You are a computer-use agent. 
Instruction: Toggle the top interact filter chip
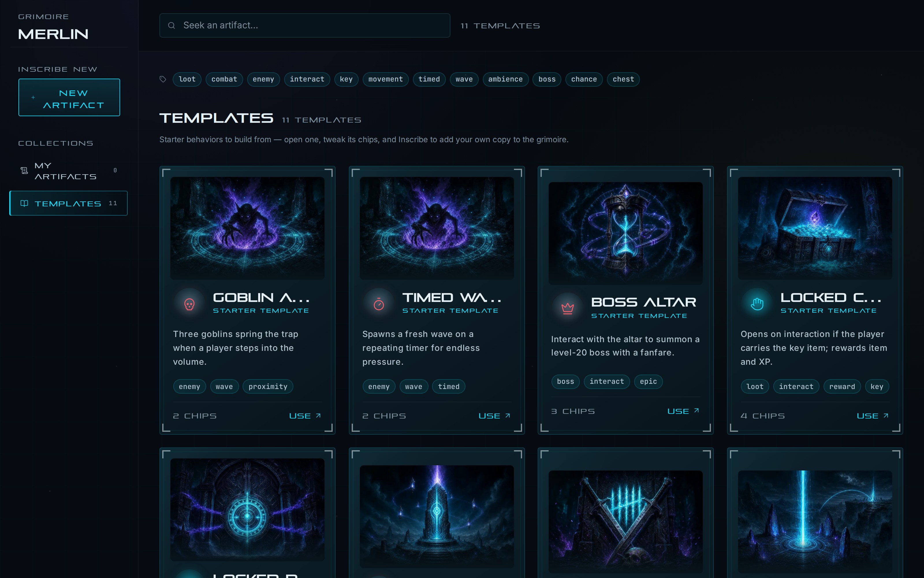click(x=307, y=79)
